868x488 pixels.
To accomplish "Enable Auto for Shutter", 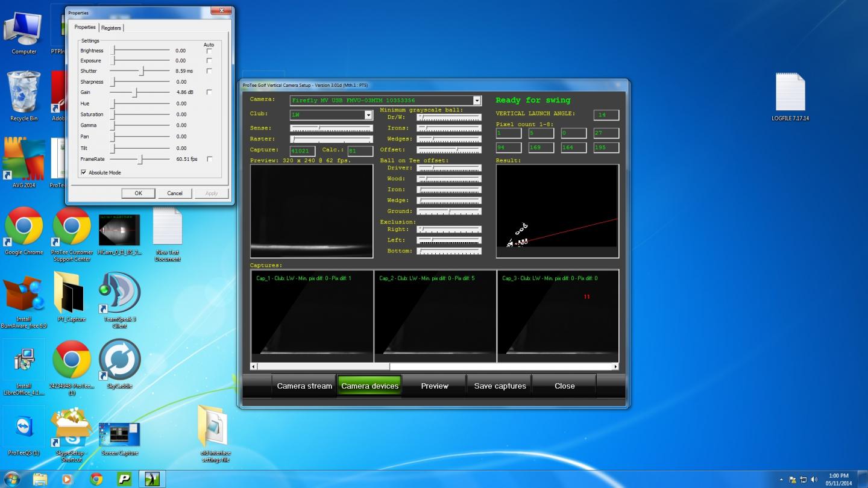I will point(209,71).
